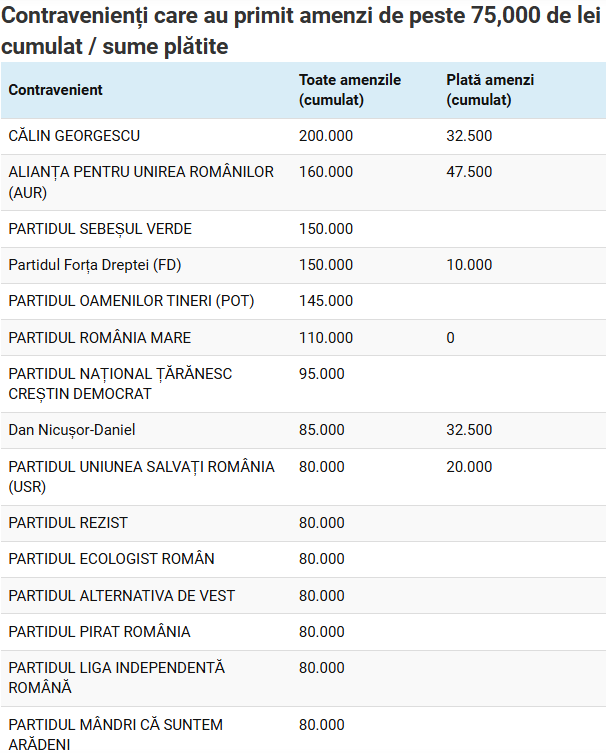606x753 pixels.
Task: Select the 'PARTIDUL REZIST' cell
Action: click(68, 522)
